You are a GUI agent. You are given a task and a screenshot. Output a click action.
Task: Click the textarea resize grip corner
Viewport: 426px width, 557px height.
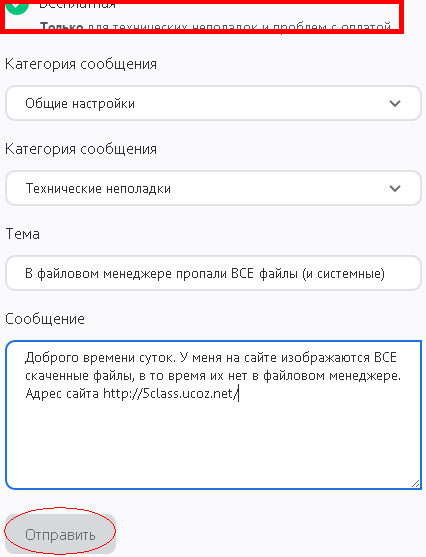click(x=415, y=483)
